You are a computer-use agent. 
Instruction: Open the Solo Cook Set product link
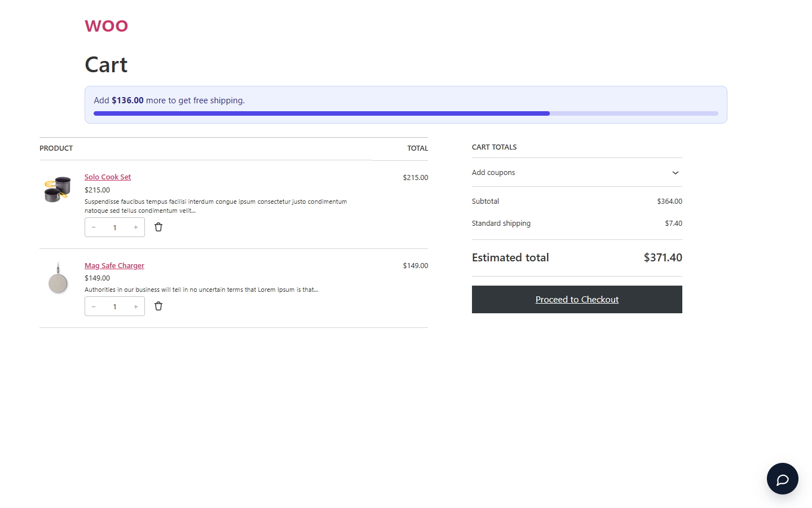pyautogui.click(x=108, y=177)
